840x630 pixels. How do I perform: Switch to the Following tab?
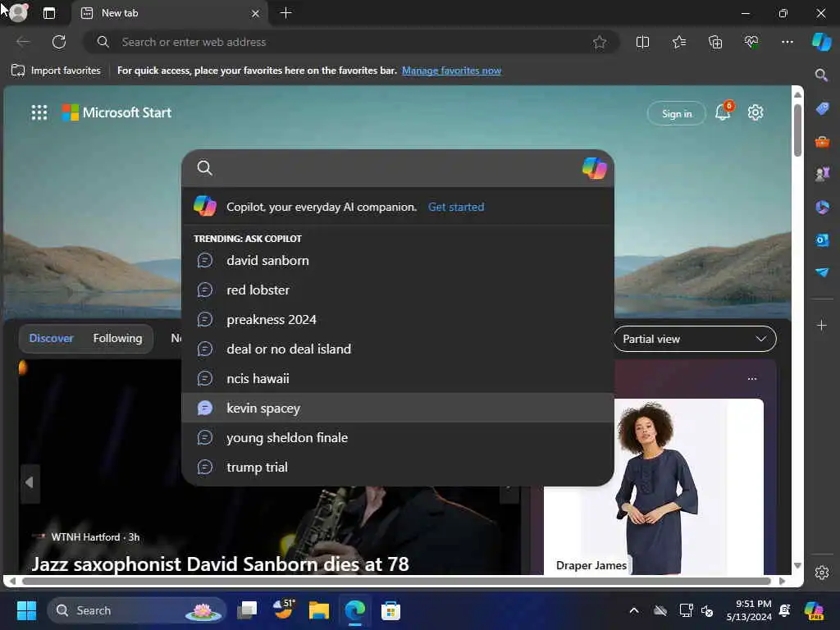[x=118, y=338]
